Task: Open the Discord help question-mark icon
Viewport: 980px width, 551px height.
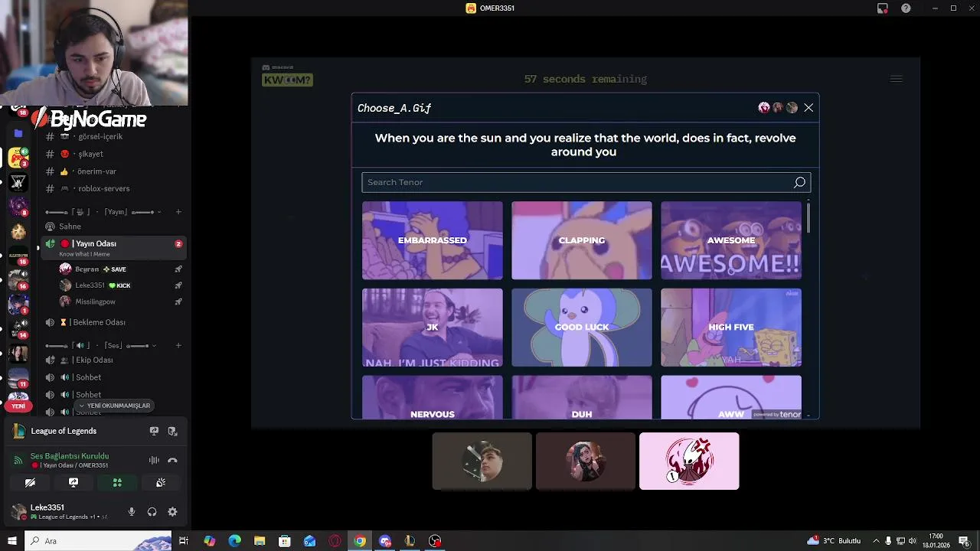Action: click(906, 8)
